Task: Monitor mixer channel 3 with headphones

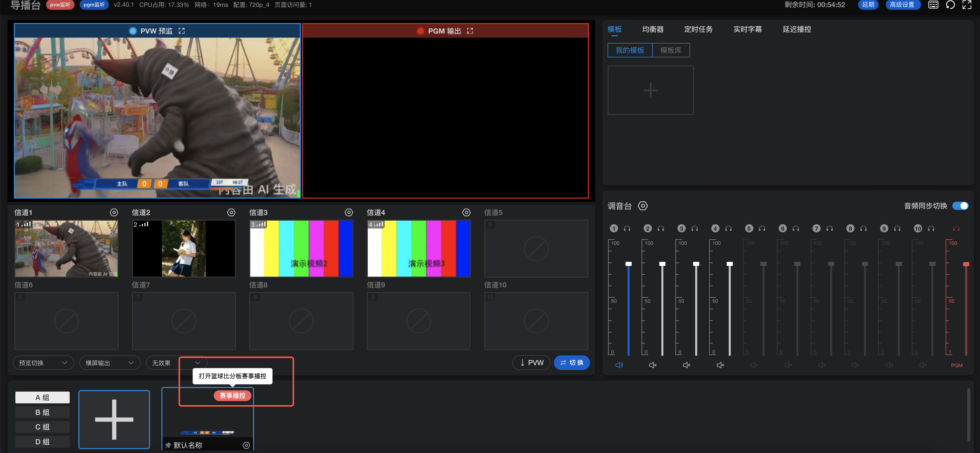Action: [x=695, y=228]
